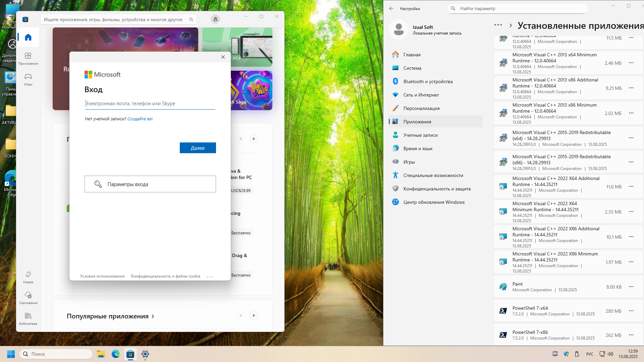Open File Explorer from taskbar

101,354
